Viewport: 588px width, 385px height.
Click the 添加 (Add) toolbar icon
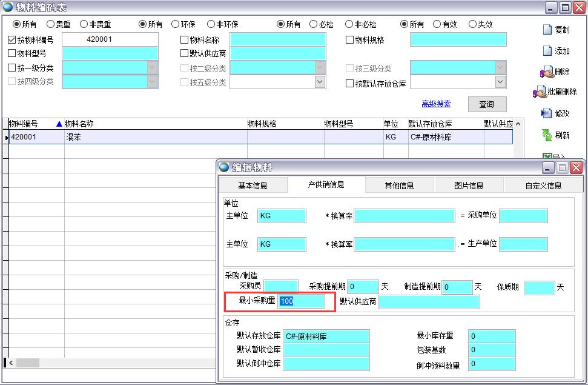(547, 51)
